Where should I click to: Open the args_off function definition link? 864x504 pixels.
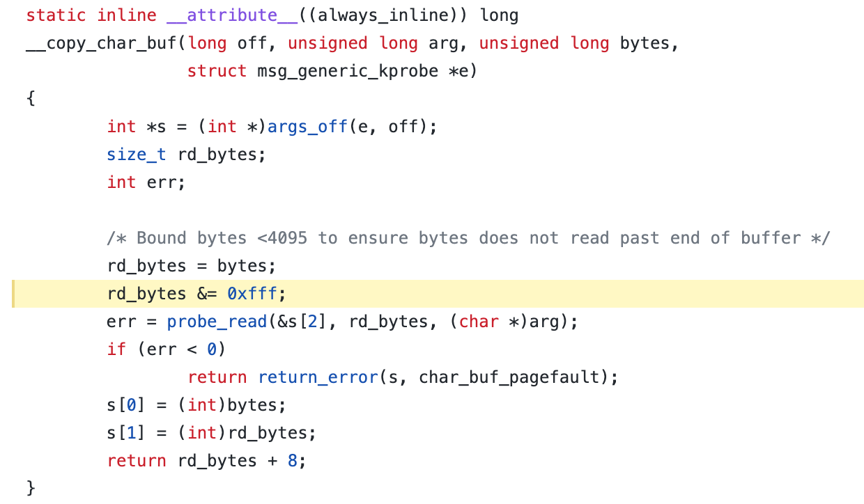(x=308, y=126)
